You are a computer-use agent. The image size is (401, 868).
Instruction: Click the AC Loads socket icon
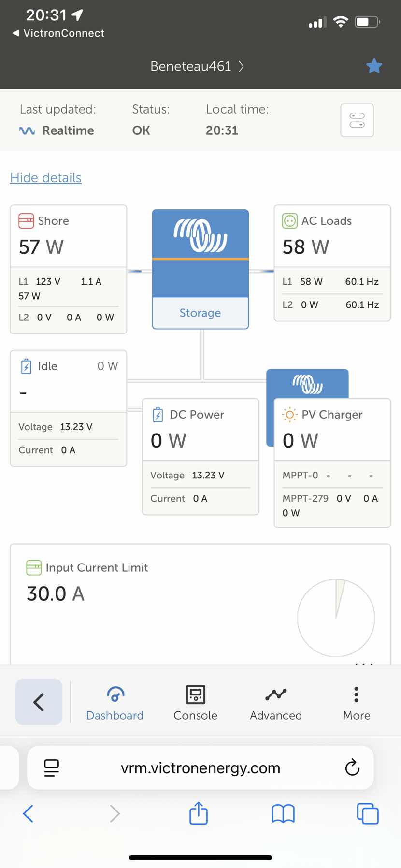click(x=290, y=221)
